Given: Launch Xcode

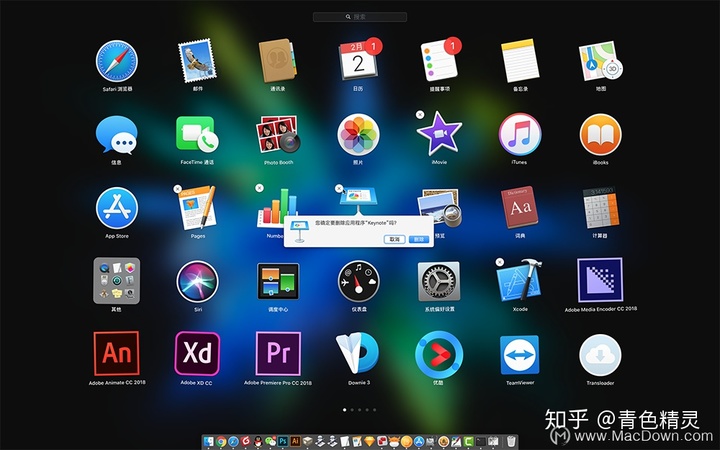Looking at the screenshot, I should (520, 281).
